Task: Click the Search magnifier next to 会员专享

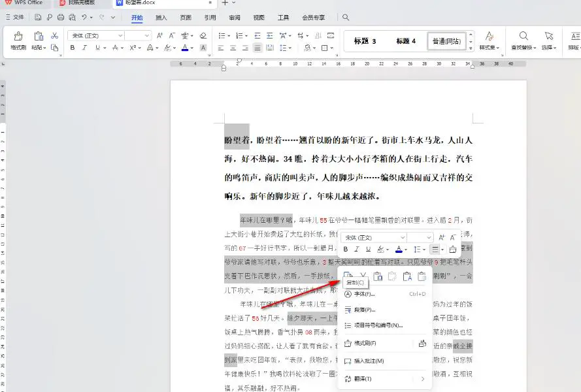Action: coord(346,18)
